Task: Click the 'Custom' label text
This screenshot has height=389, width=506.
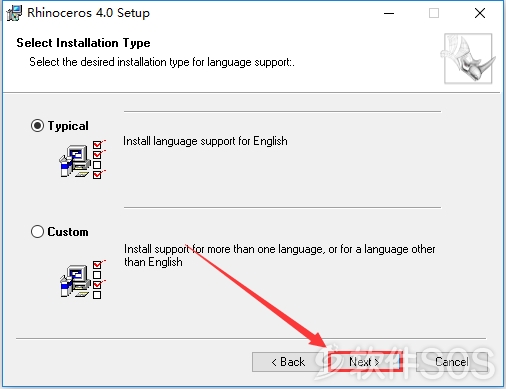Action: [x=68, y=232]
